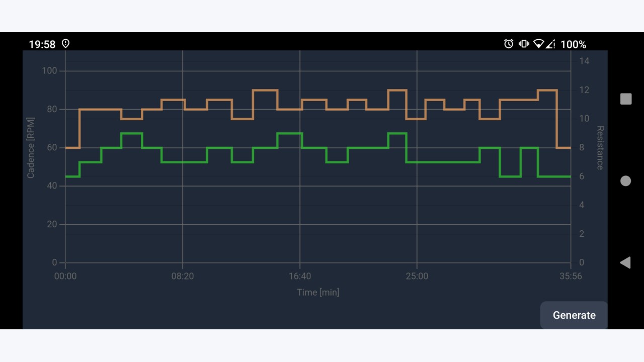Tap the alarm clock status icon
Screen dimensions: 644x362
(x=509, y=44)
